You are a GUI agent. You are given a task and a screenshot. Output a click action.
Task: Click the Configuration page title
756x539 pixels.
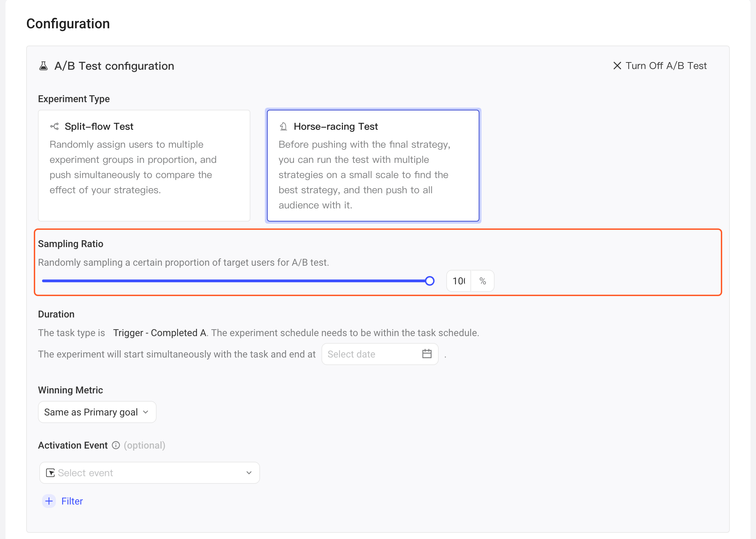[x=68, y=23]
